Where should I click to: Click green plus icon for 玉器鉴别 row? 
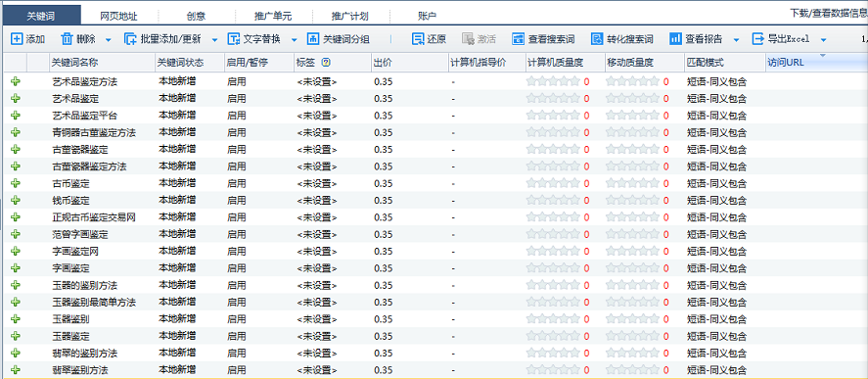point(16,318)
